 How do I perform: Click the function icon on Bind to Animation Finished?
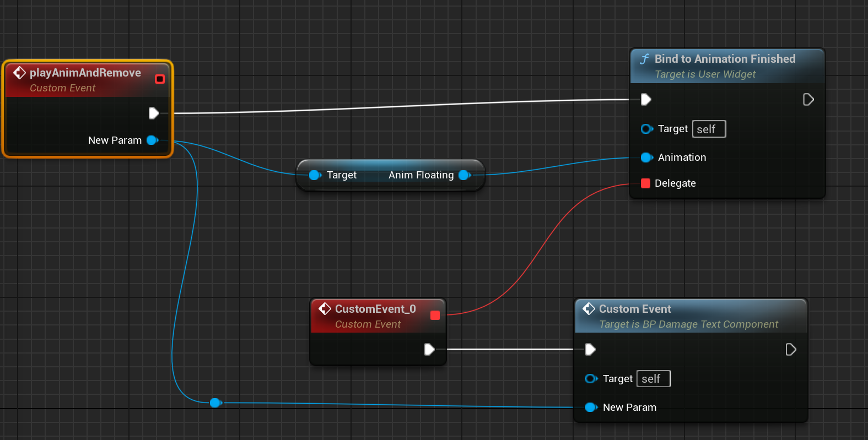(644, 59)
